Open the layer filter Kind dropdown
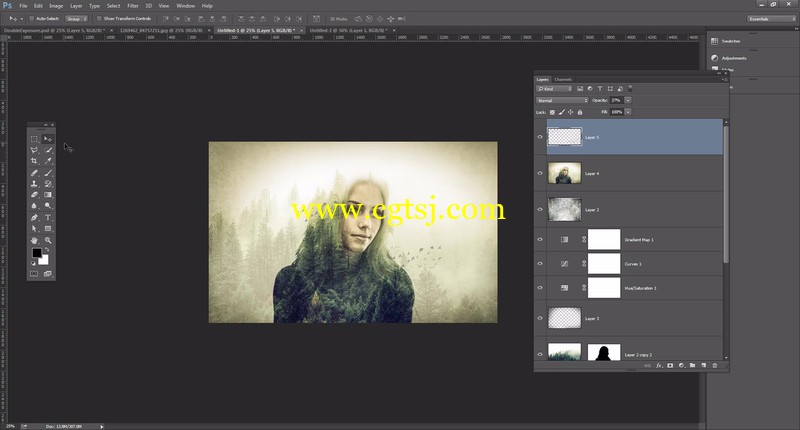Image resolution: width=800 pixels, height=430 pixels. tap(555, 89)
